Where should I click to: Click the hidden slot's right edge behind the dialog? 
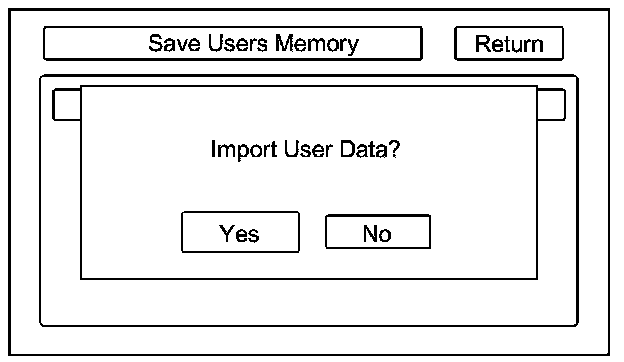pyautogui.click(x=551, y=105)
